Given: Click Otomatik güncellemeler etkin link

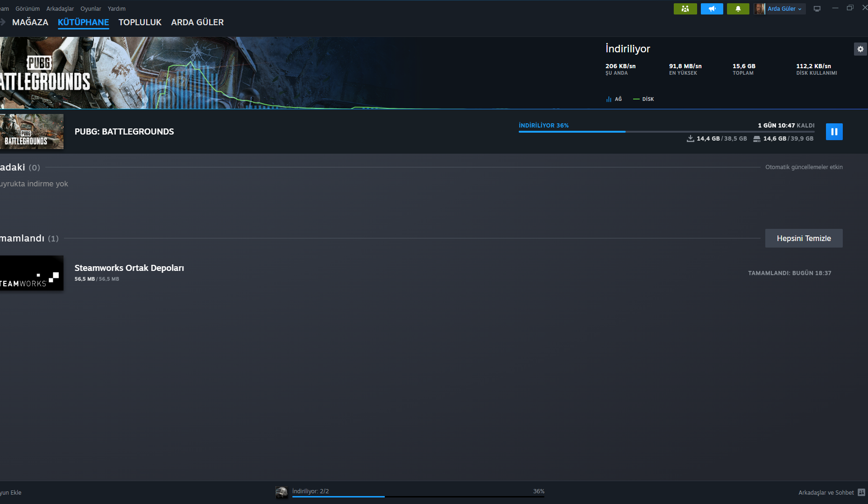Looking at the screenshot, I should 804,167.
